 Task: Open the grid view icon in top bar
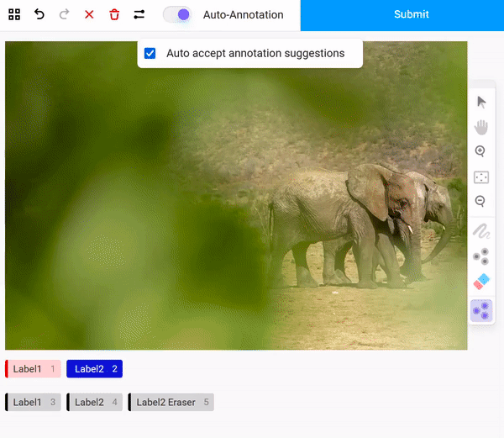click(x=14, y=14)
